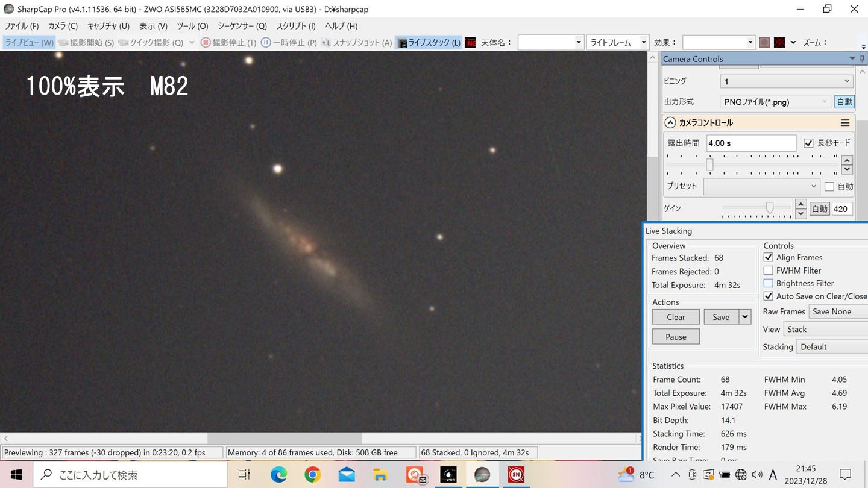This screenshot has height=488, width=868.
Task: Click the taskbar search box
Action: click(130, 475)
